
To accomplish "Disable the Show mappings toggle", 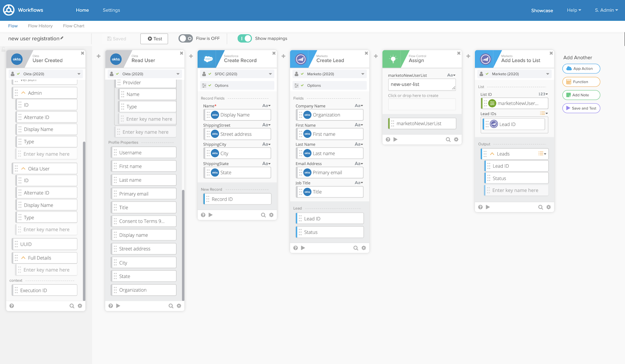I will (x=245, y=38).
